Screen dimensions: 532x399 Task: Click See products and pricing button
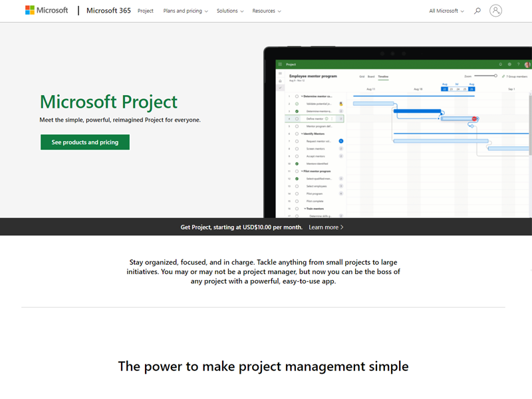85,142
